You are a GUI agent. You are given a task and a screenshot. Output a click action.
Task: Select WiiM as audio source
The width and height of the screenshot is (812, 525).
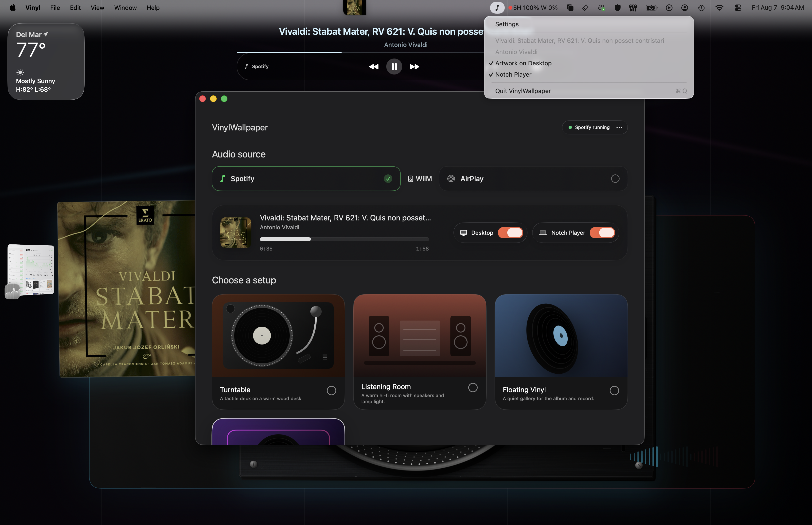coord(420,179)
